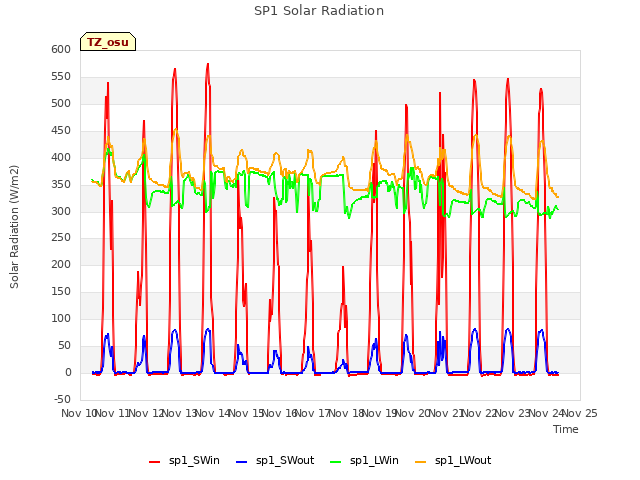Select the sp1_LWout legend label

pyautogui.click(x=463, y=460)
